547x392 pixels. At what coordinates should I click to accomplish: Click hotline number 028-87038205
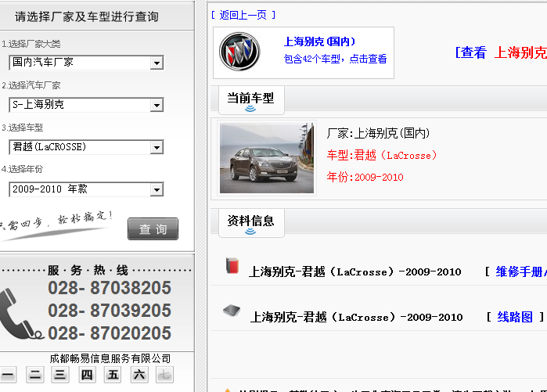coord(110,288)
